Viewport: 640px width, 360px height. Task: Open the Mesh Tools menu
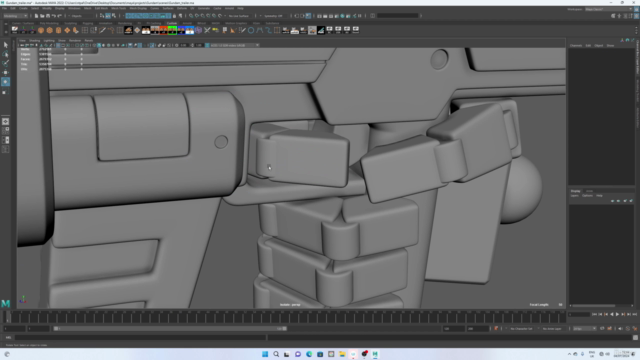pos(119,8)
